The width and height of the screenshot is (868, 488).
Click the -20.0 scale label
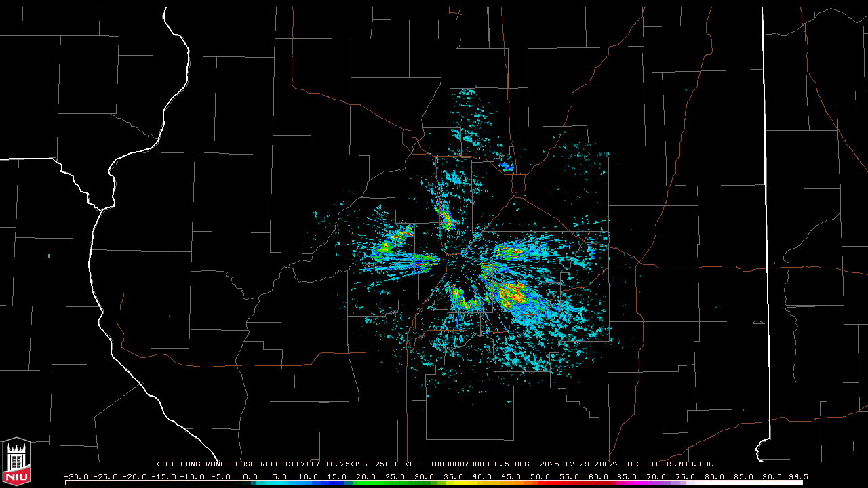click(x=134, y=476)
